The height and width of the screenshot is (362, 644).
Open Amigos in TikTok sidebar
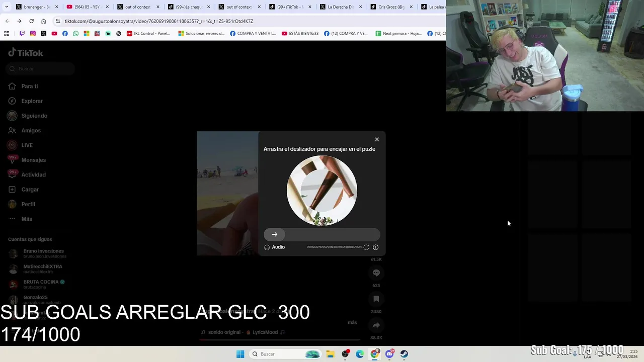(x=24, y=130)
